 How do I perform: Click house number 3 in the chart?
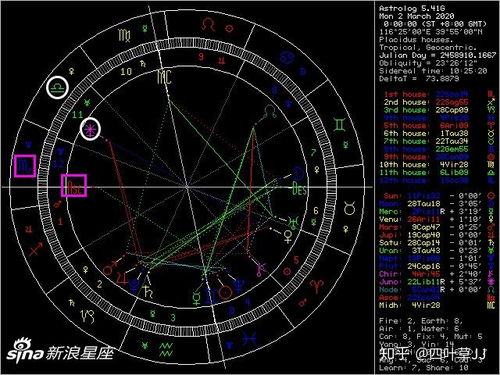(x=173, y=317)
